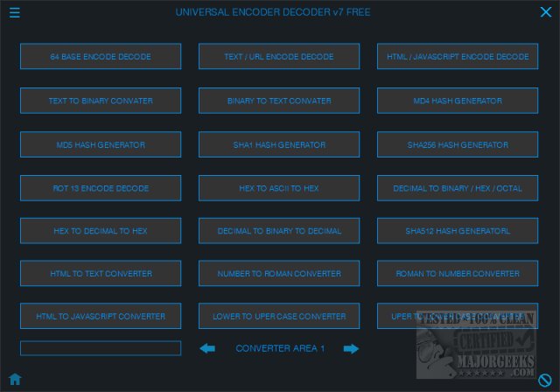Viewport: 560px width, 392px height.
Task: Open SHA256 Hash Generator
Action: [x=458, y=144]
